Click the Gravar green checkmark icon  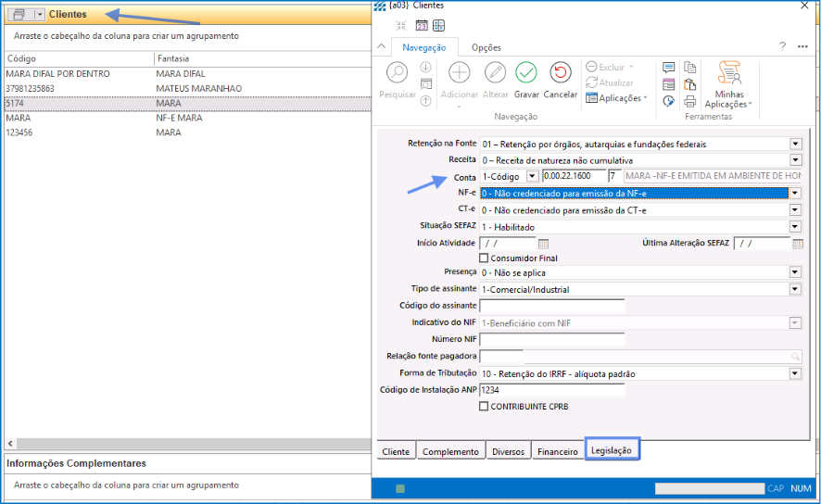(x=526, y=73)
